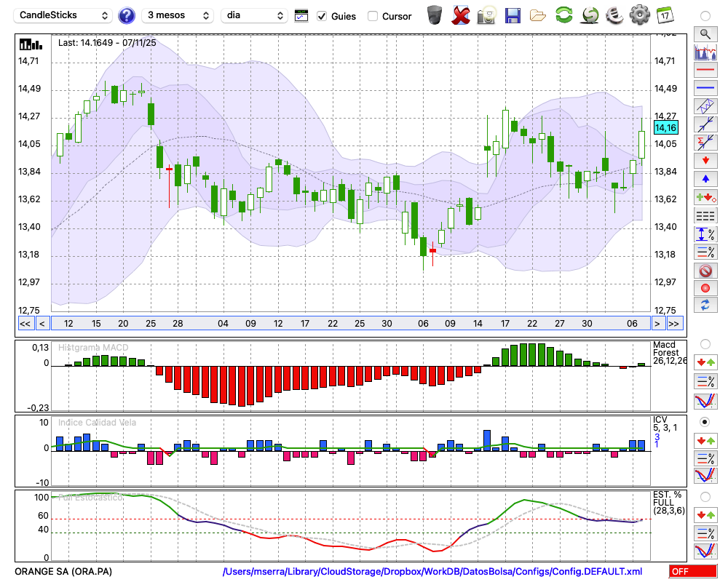
Task: Open settings with the gear icon
Action: pos(639,15)
